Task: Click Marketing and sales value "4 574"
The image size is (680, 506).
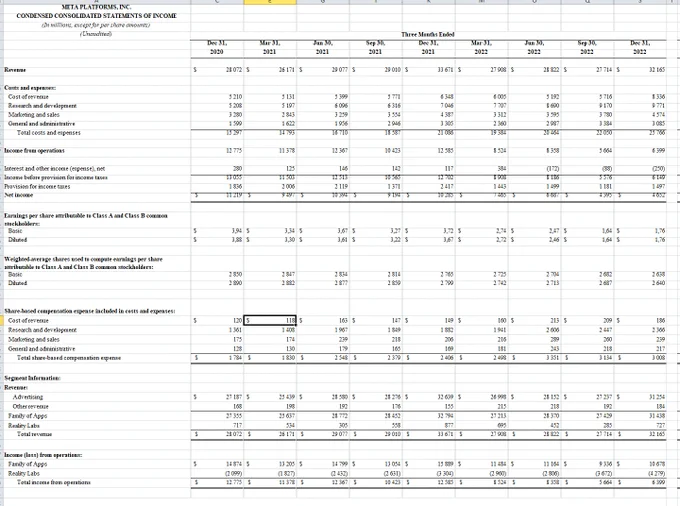Action: (x=658, y=114)
